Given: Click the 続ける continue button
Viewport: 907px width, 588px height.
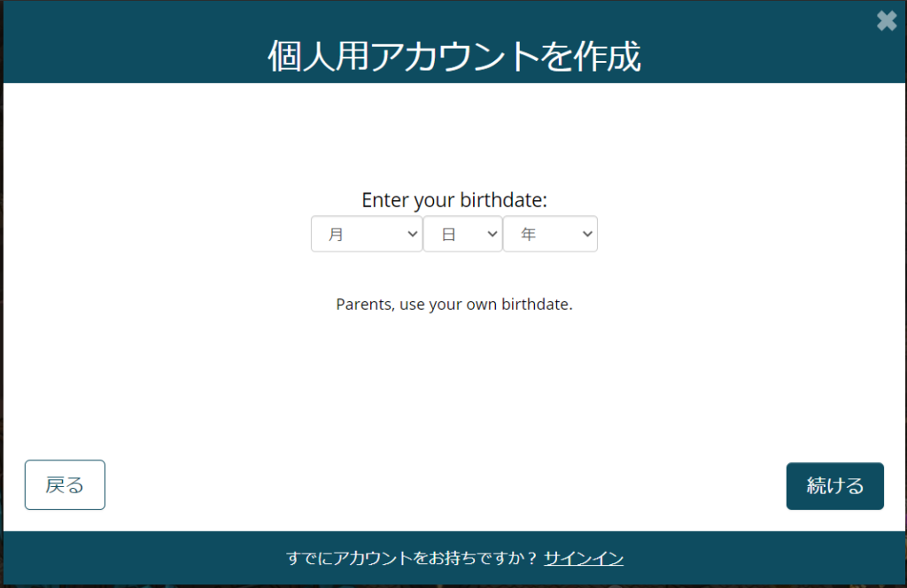Looking at the screenshot, I should pyautogui.click(x=834, y=485).
